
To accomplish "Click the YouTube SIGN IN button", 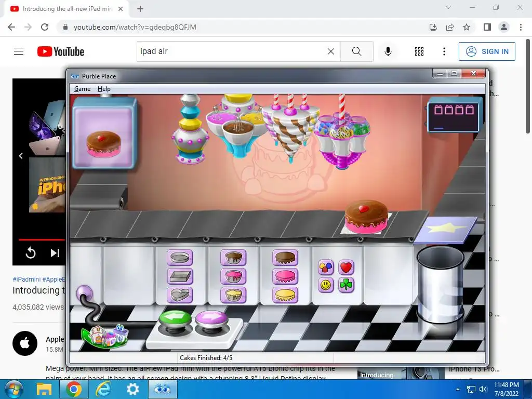I will point(487,51).
